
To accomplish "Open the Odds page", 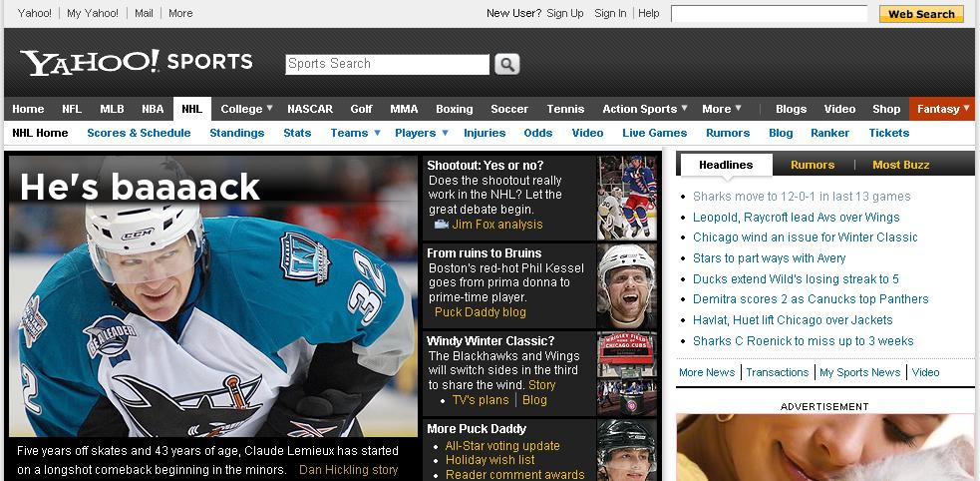I will click(538, 133).
